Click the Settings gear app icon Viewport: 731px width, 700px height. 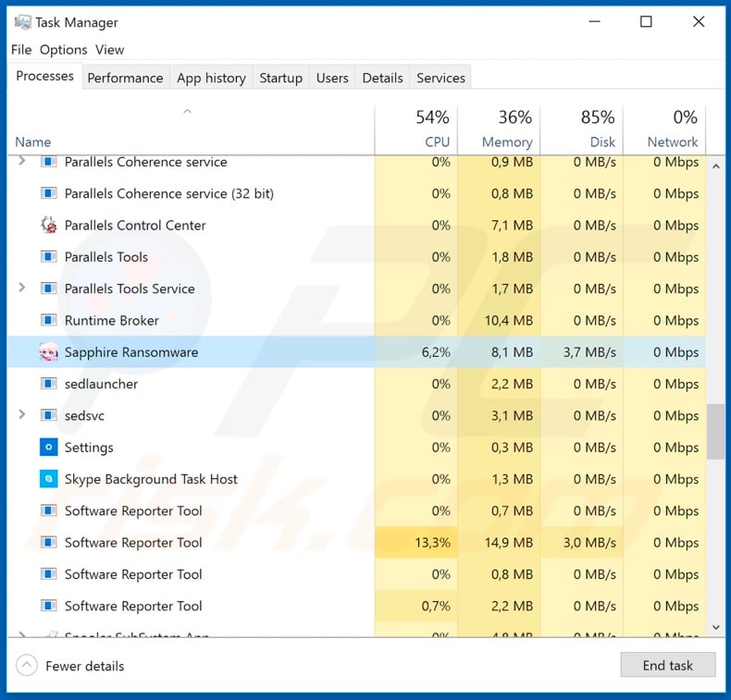coord(48,448)
